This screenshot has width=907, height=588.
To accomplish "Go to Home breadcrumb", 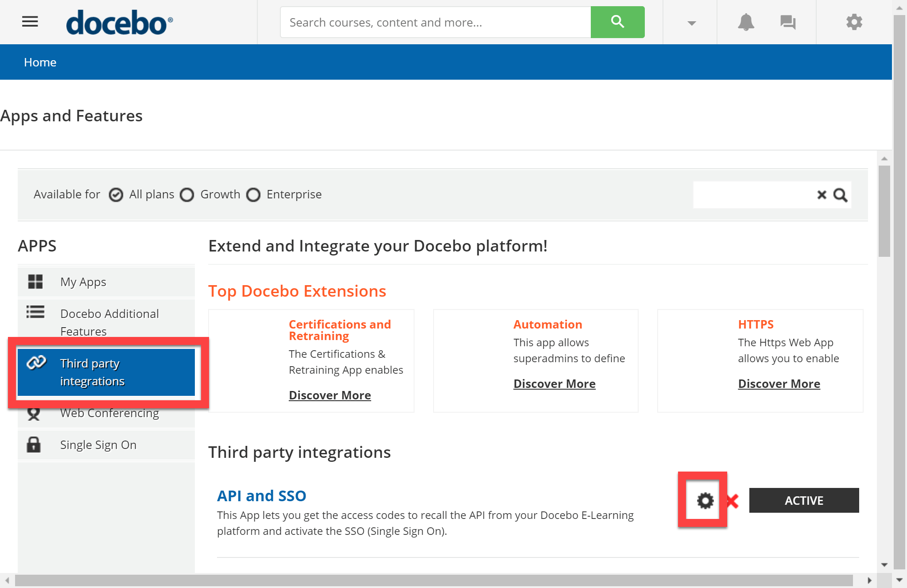I will [40, 62].
